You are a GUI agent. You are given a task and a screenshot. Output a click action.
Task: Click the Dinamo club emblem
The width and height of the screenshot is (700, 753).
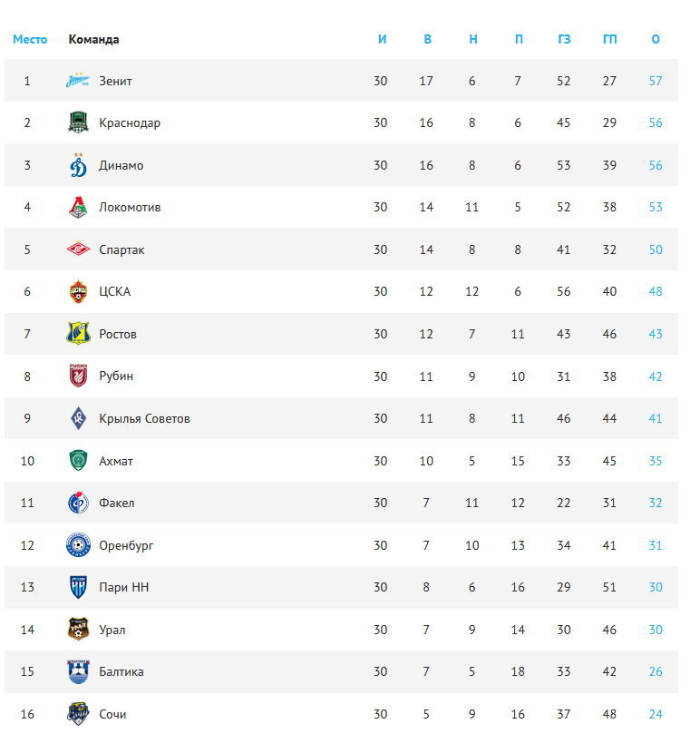click(78, 165)
